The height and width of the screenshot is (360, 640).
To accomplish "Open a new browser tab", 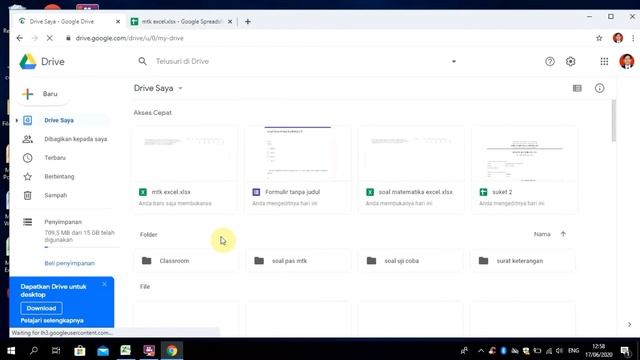I will [248, 22].
